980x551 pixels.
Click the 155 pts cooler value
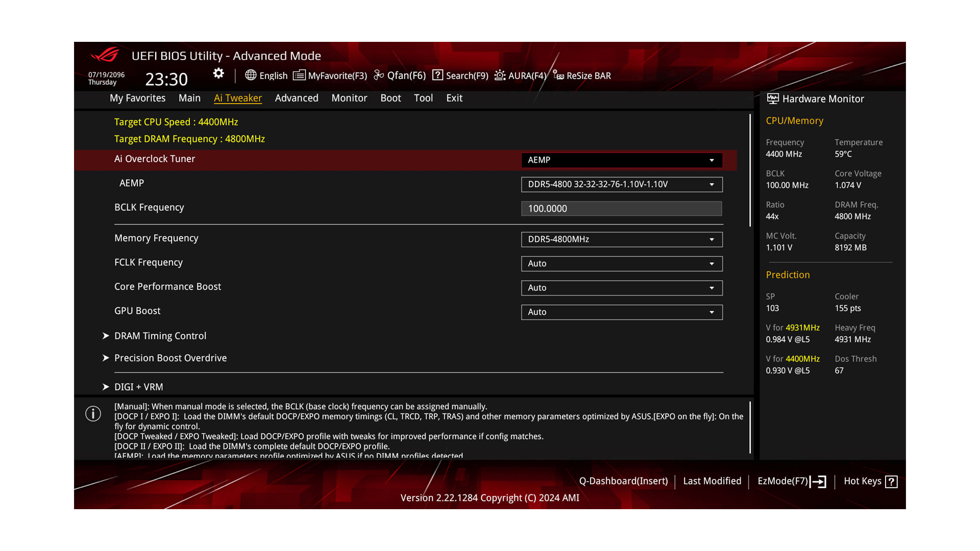848,308
